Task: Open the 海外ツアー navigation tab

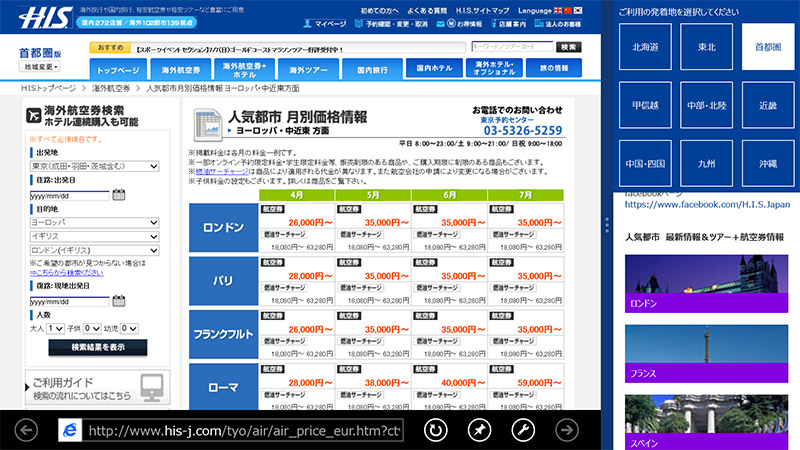Action: pos(308,70)
